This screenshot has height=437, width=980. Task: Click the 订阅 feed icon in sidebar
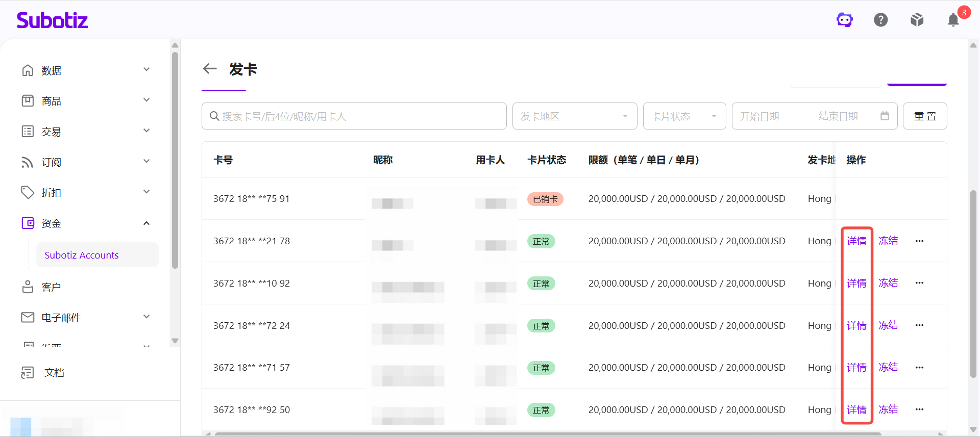click(x=28, y=162)
